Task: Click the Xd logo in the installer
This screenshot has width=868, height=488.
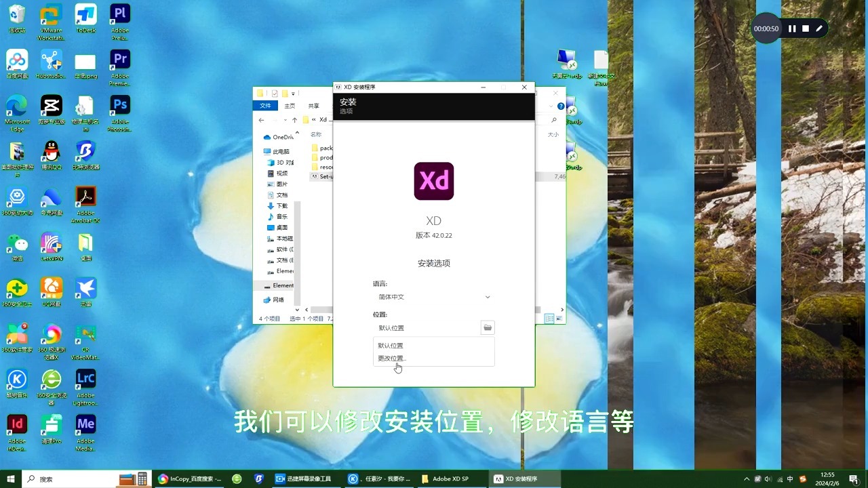Action: click(434, 181)
